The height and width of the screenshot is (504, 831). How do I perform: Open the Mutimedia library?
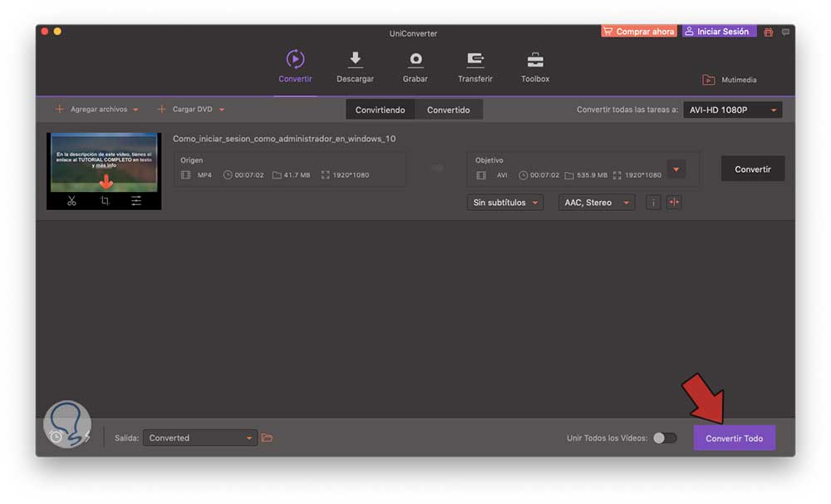[730, 80]
